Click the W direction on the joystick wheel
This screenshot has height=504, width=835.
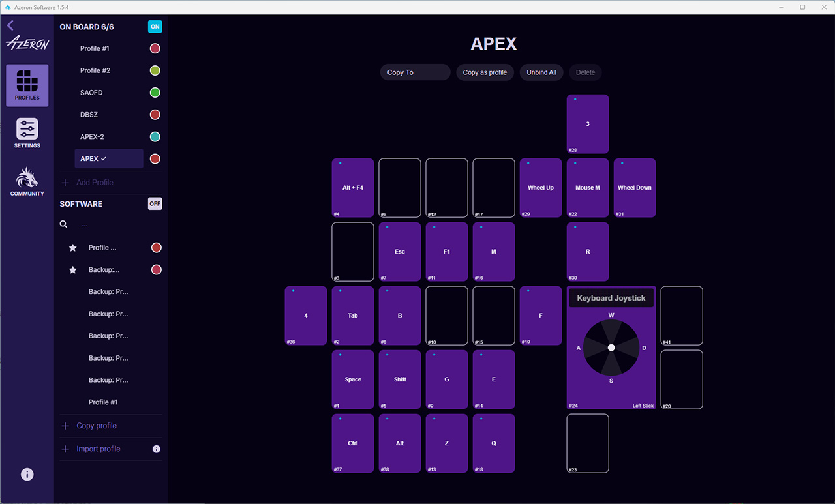(611, 316)
